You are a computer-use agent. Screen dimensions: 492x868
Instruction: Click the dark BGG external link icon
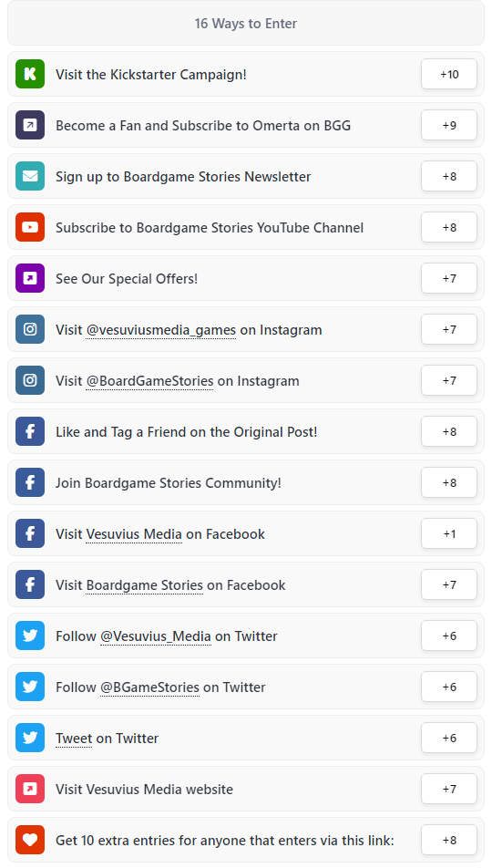30,125
